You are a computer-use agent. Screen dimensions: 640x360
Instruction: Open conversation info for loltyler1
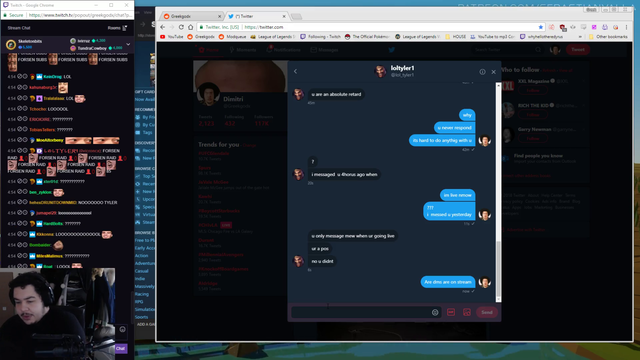tap(482, 72)
